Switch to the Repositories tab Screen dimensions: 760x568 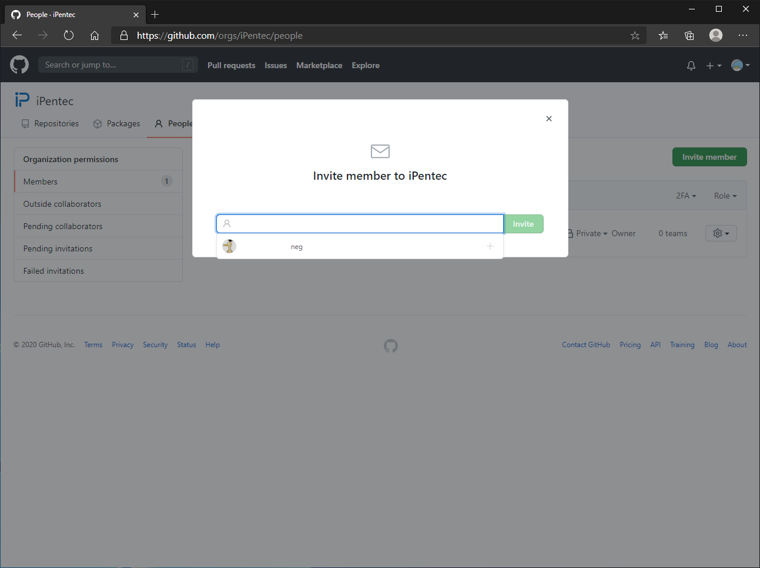(50, 124)
